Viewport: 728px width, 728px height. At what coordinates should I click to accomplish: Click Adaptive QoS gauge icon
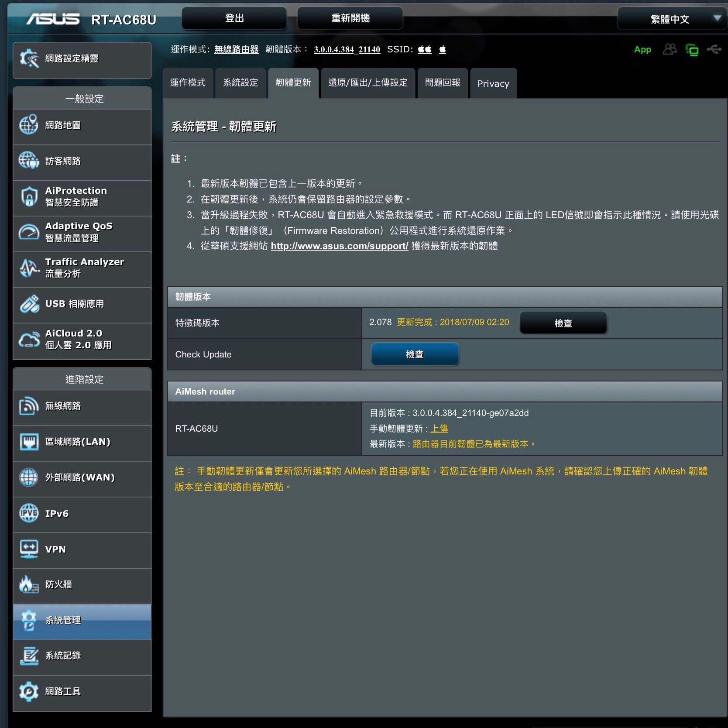pyautogui.click(x=29, y=232)
